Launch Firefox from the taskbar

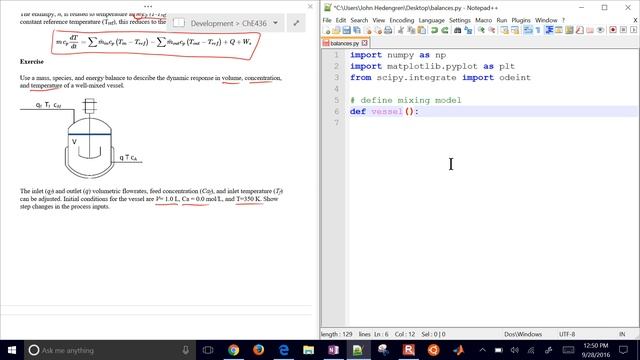click(258, 350)
